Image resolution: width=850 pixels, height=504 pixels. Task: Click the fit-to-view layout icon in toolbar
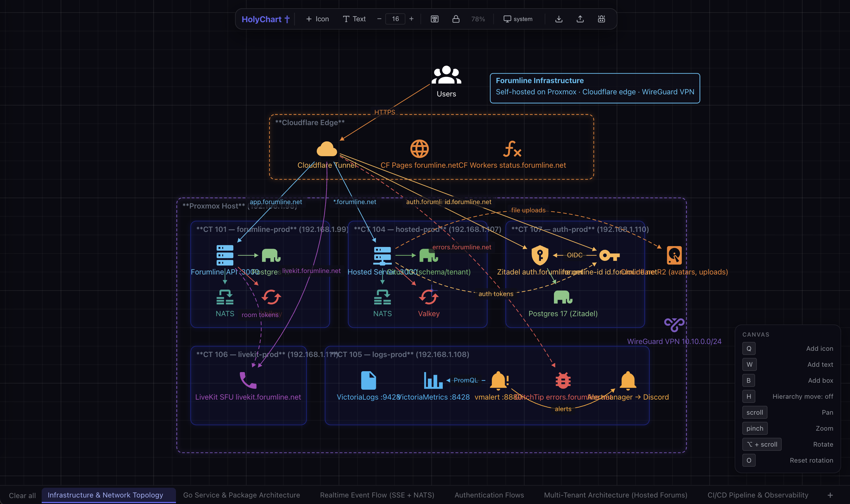pyautogui.click(x=435, y=19)
